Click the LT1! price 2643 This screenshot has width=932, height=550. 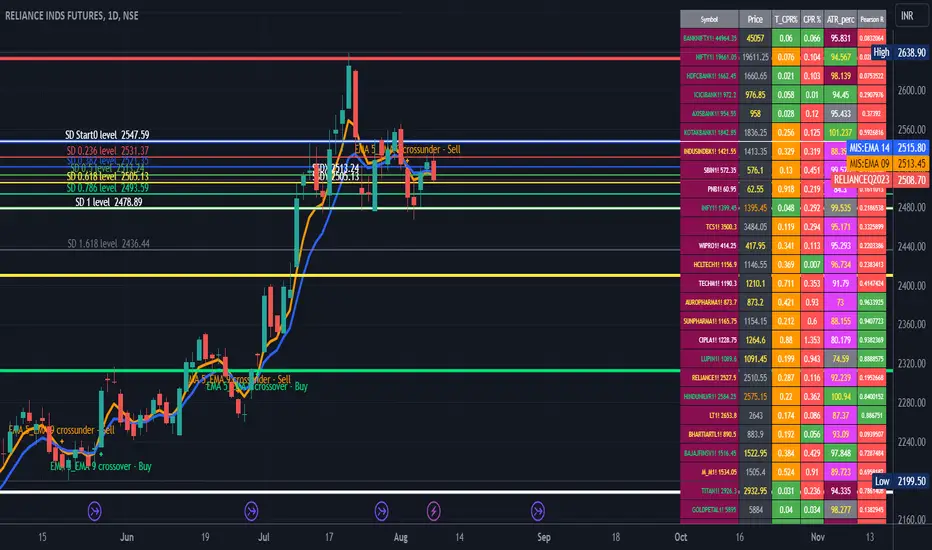pyautogui.click(x=755, y=416)
